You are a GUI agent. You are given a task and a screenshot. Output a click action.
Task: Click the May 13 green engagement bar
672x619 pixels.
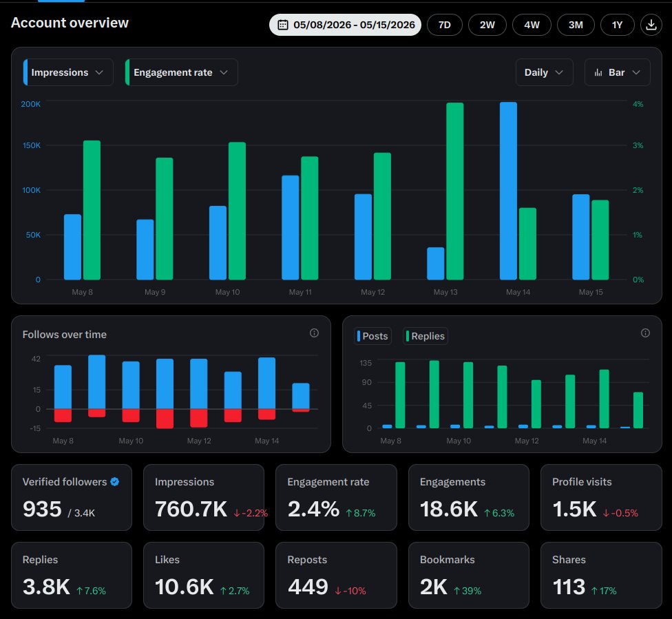coord(454,191)
